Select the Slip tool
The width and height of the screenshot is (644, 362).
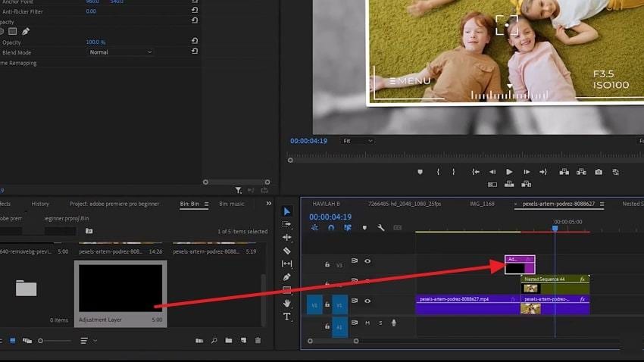tap(286, 264)
